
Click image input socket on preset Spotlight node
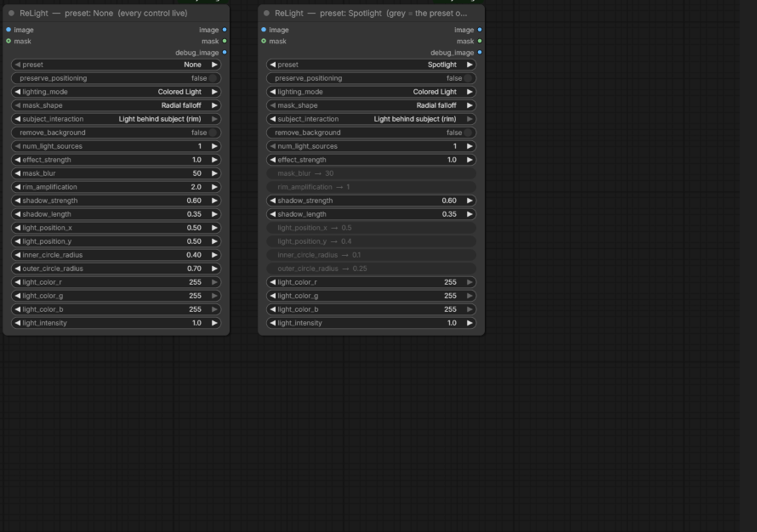[x=264, y=30]
